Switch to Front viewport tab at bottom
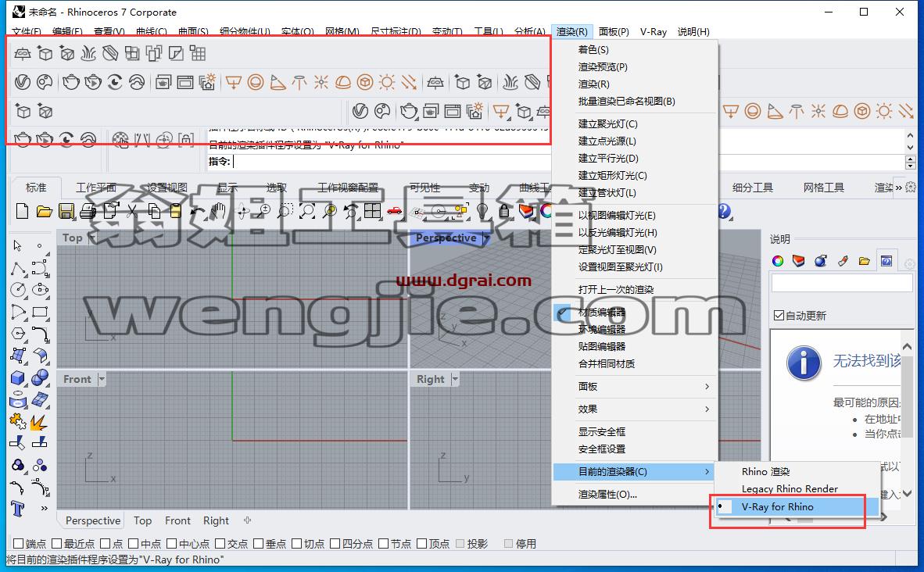Image resolution: width=924 pixels, height=572 pixels. pyautogui.click(x=177, y=520)
